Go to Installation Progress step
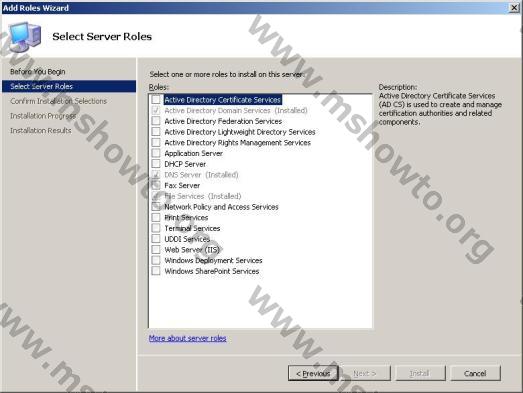The height and width of the screenshot is (393, 523). coord(43,116)
